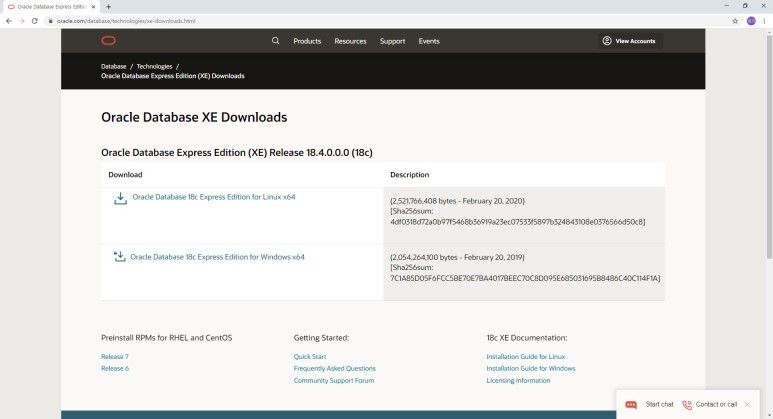The image size is (773, 419).
Task: Click the browser address bar URL
Action: (x=126, y=21)
